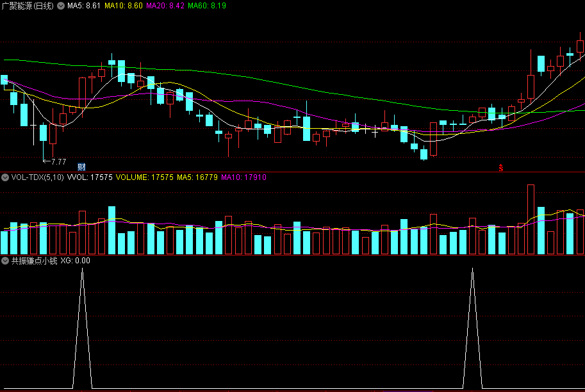Click the right XG signal spike peak
The image size is (585, 392).
[473, 269]
